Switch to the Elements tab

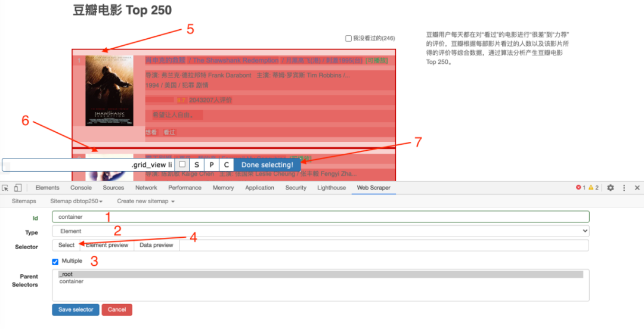47,188
